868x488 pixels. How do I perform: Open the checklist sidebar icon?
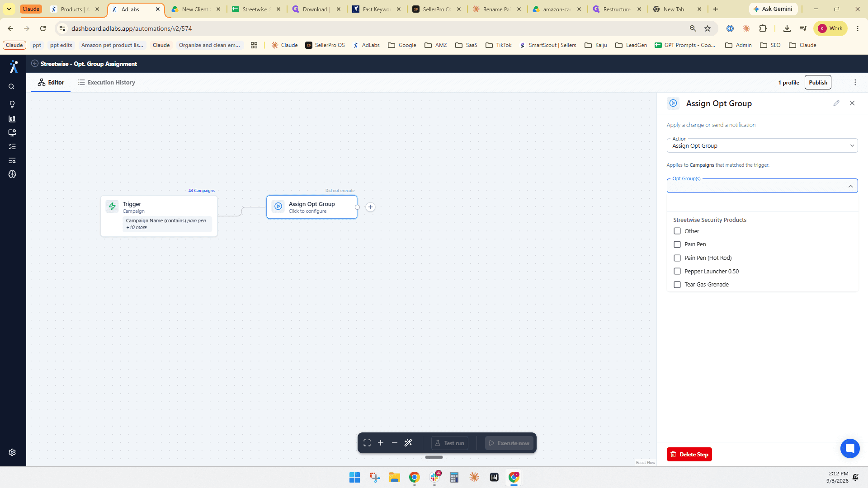pos(12,146)
